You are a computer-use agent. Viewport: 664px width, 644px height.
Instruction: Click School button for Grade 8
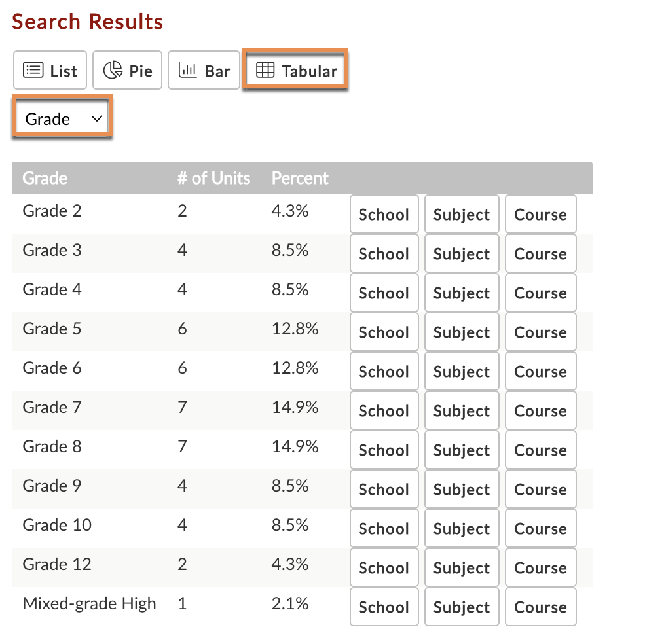click(384, 450)
